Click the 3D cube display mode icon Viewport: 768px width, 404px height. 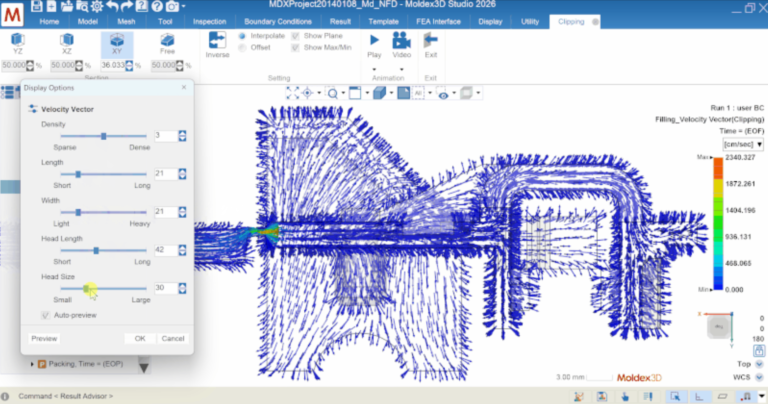point(380,93)
